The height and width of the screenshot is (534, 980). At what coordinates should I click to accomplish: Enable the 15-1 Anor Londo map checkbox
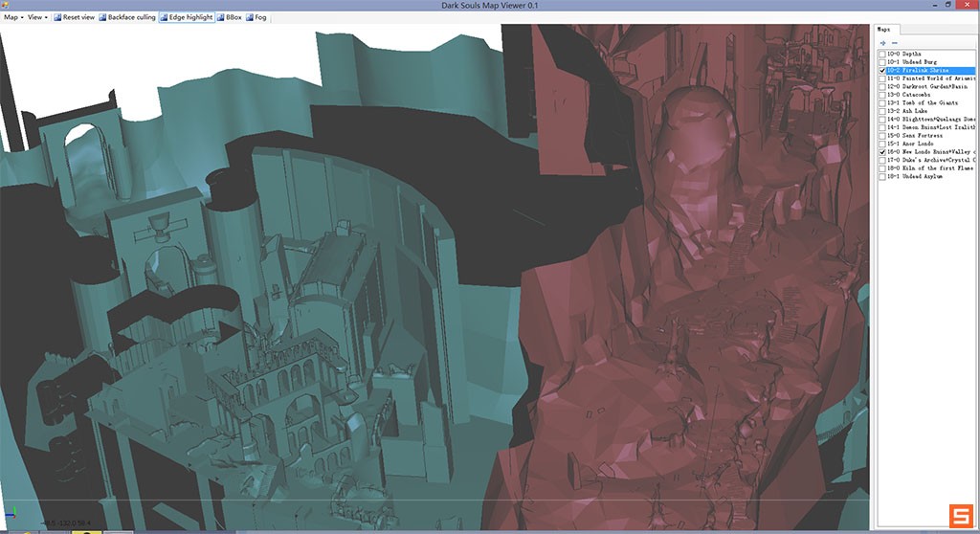(x=882, y=144)
